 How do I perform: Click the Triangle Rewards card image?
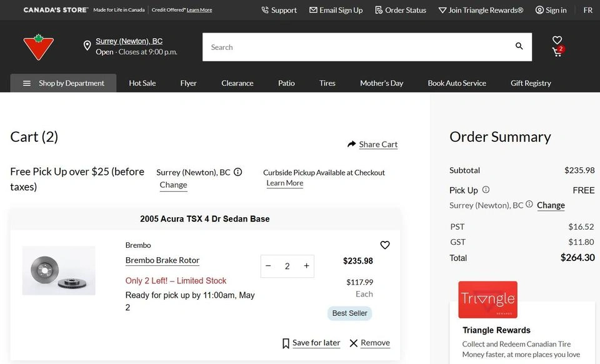(487, 300)
